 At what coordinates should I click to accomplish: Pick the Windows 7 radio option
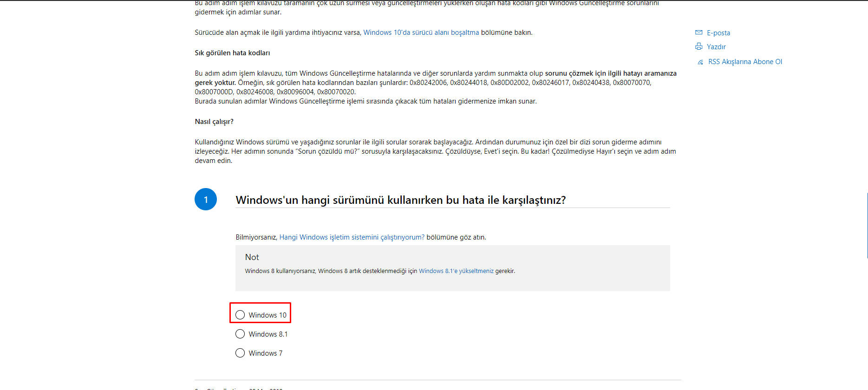tap(240, 353)
